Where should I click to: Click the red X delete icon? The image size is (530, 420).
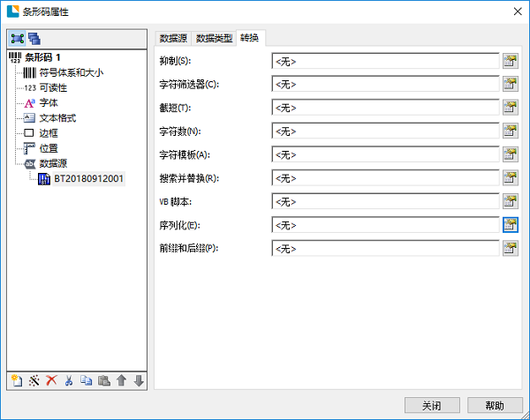tap(51, 380)
